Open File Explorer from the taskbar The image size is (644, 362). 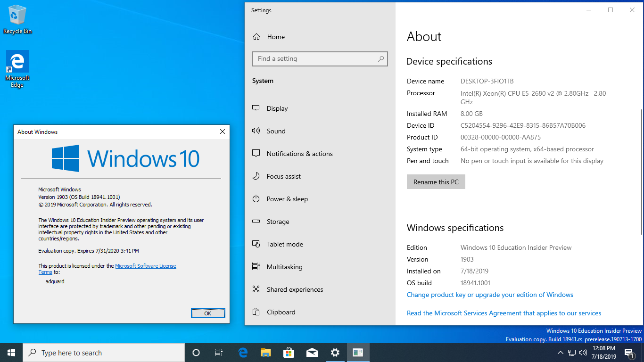(x=266, y=353)
